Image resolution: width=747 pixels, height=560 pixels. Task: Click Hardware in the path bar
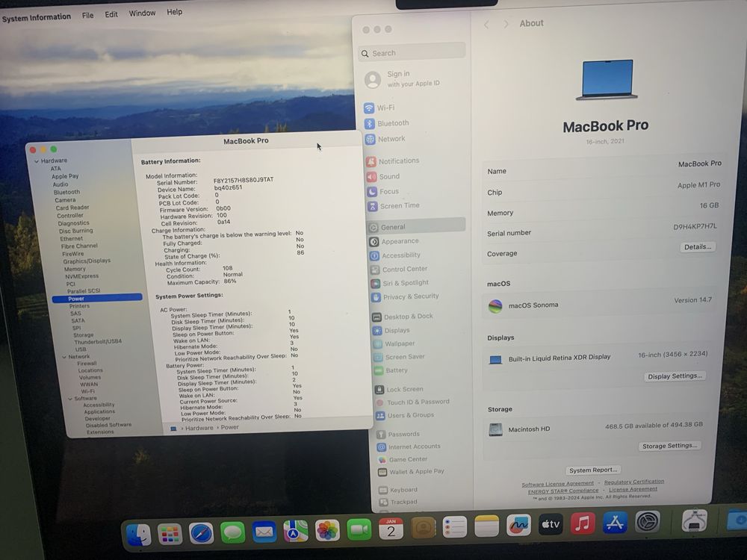click(x=199, y=428)
